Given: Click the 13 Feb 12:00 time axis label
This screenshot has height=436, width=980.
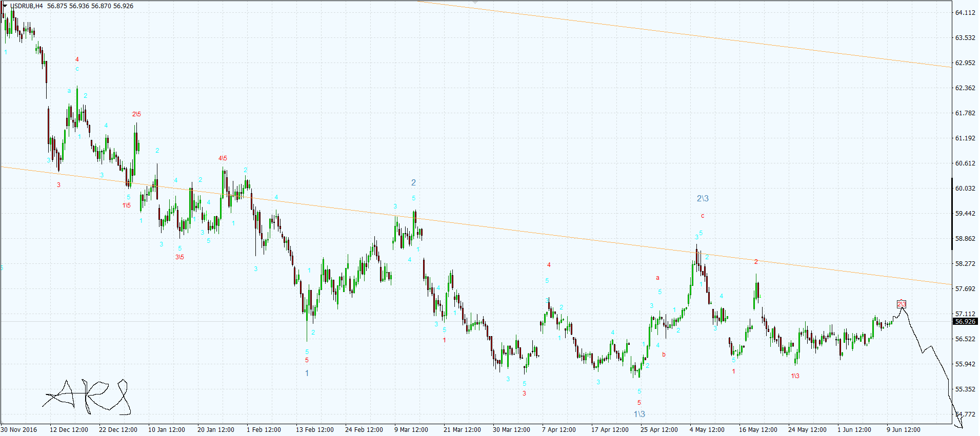Looking at the screenshot, I should (314, 430).
